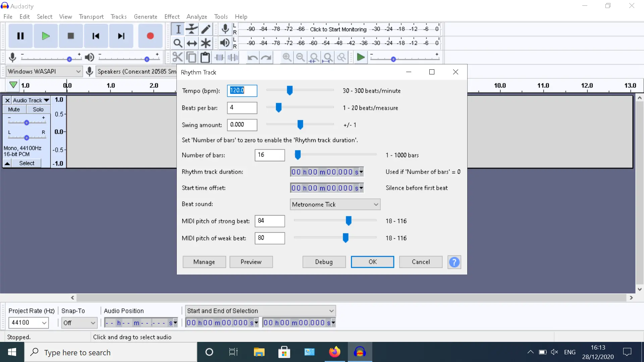The image size is (644, 362).
Task: Select the Multi-Tool asterisk icon
Action: [x=206, y=43]
